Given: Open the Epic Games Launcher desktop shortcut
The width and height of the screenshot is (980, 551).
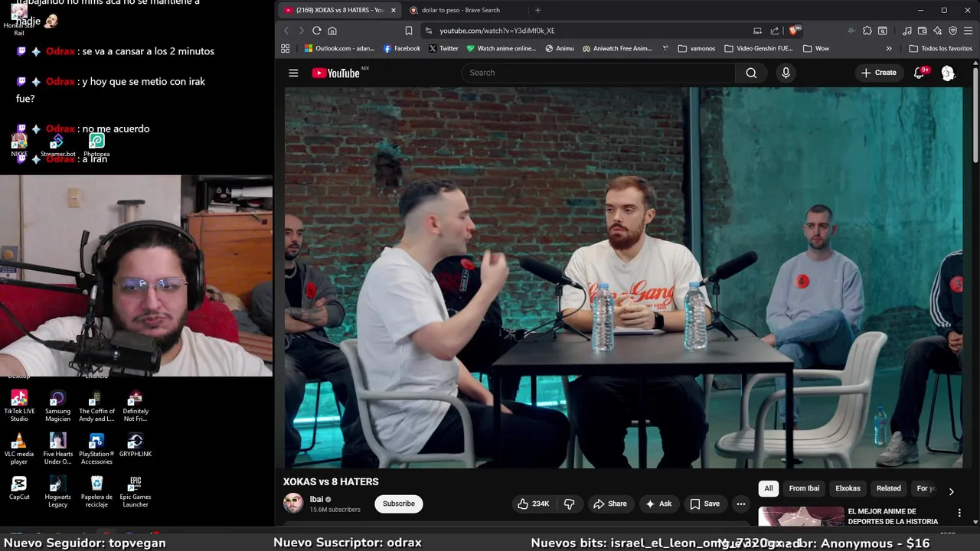Looking at the screenshot, I should (x=136, y=491).
